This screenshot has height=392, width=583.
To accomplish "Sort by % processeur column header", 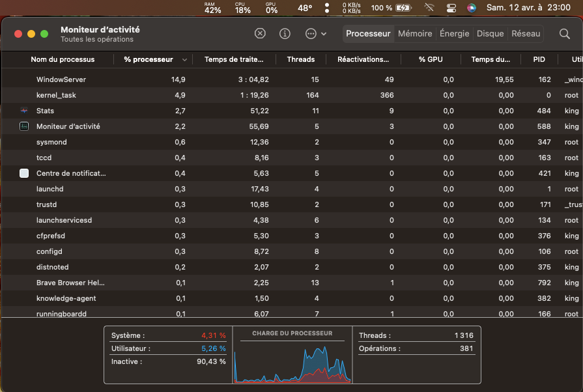I will 149,59.
